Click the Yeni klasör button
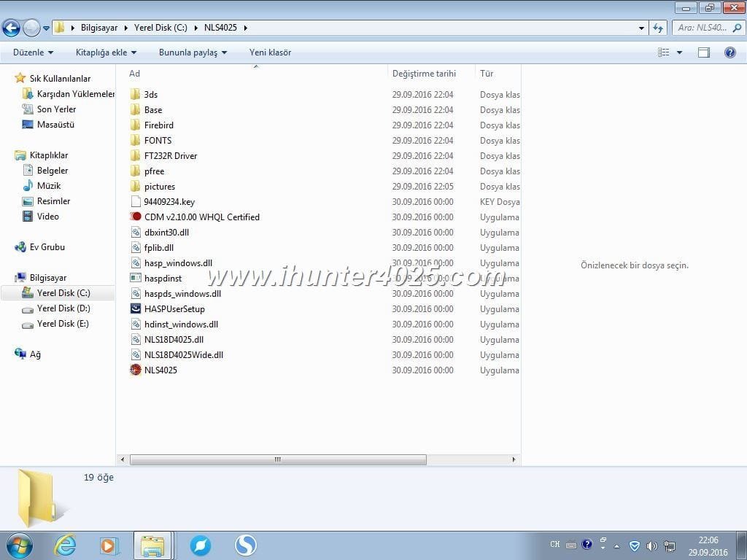The height and width of the screenshot is (560, 747). tap(270, 52)
